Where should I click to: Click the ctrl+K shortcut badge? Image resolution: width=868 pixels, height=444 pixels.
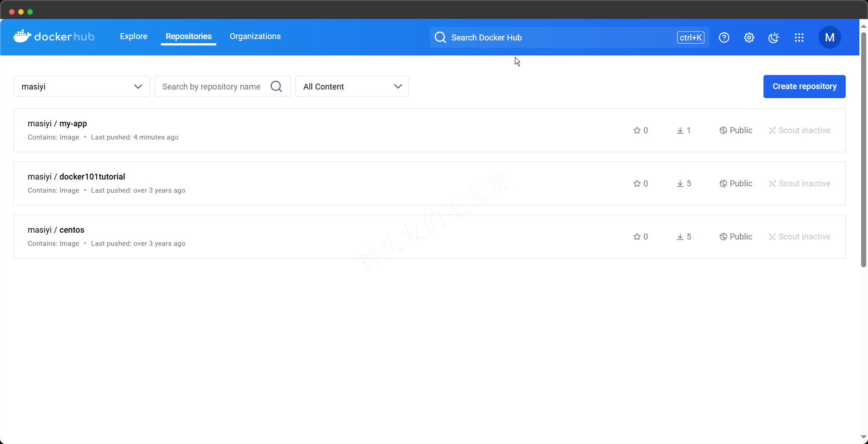(690, 37)
